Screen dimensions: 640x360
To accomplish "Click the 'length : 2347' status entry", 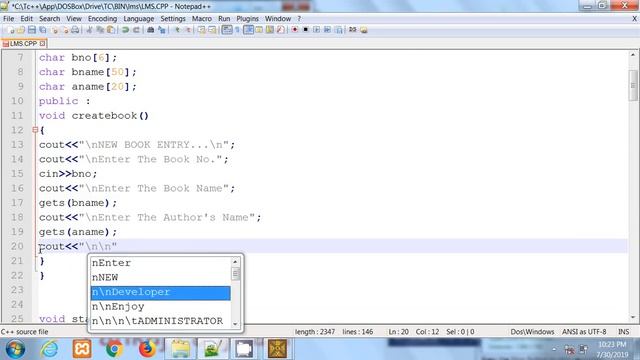I will coord(315,332).
